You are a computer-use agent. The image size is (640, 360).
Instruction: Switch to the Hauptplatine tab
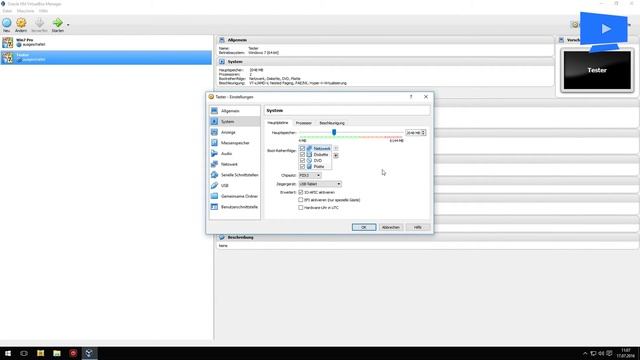click(278, 123)
